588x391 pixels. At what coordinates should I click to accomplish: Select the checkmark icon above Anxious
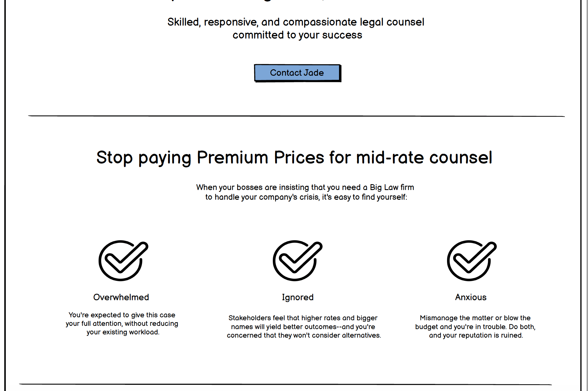point(472,260)
